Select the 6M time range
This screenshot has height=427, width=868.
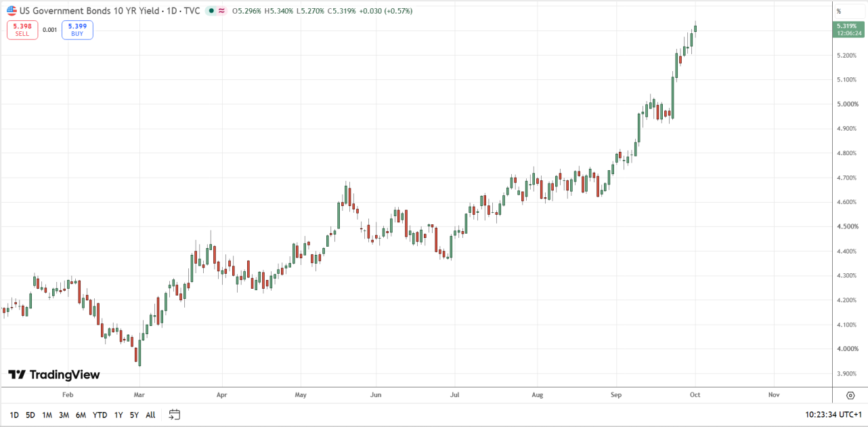point(81,415)
